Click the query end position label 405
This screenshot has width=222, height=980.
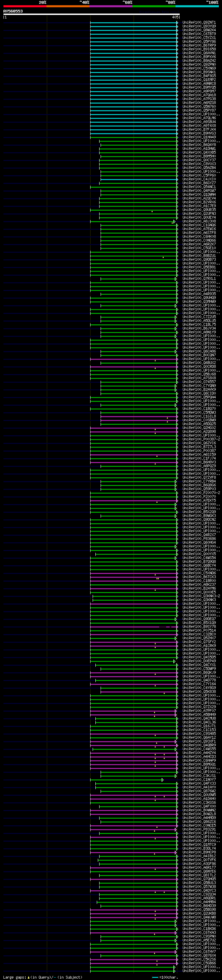(x=175, y=17)
